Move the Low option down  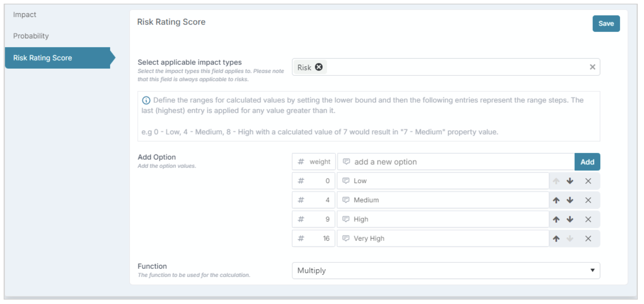point(570,181)
